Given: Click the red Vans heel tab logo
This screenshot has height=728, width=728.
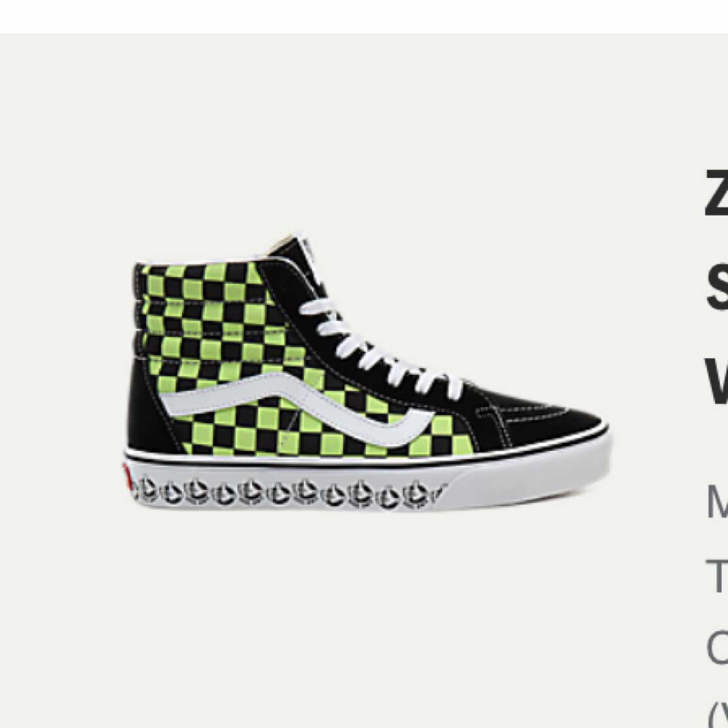Looking at the screenshot, I should coord(127,477).
